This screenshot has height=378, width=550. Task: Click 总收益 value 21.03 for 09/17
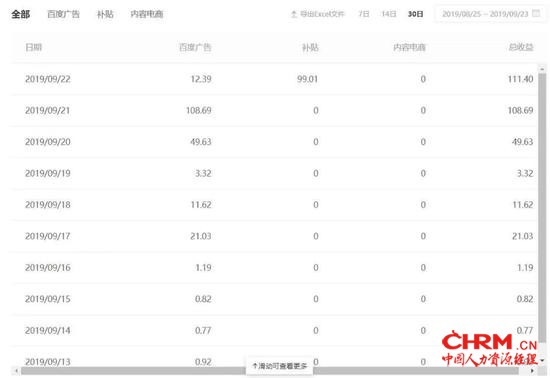pyautogui.click(x=523, y=236)
